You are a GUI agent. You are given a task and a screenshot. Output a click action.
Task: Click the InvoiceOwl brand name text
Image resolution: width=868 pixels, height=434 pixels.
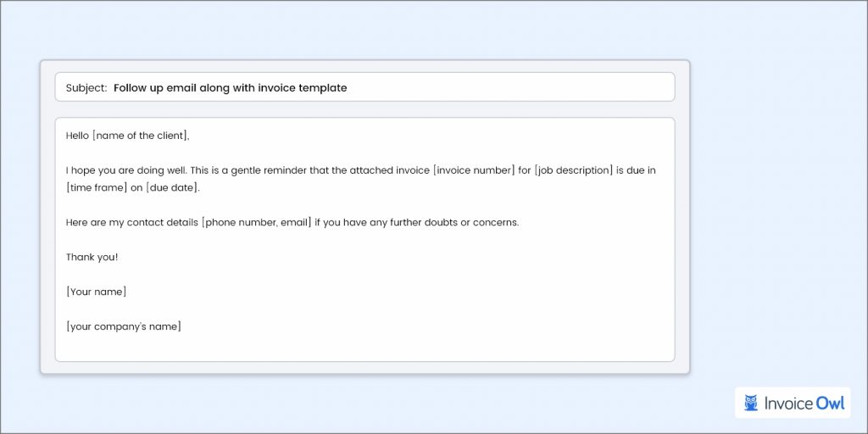804,403
